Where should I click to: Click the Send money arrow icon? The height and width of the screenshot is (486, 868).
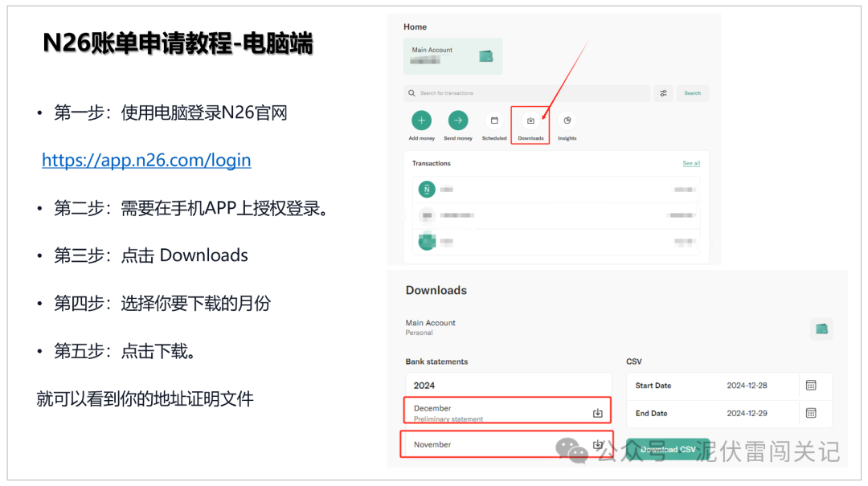[x=458, y=120]
